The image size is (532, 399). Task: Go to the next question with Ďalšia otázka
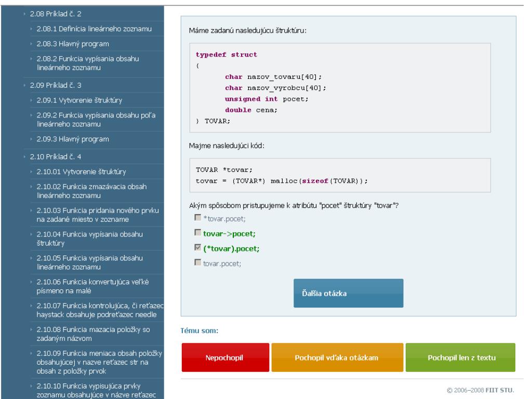[x=349, y=293]
